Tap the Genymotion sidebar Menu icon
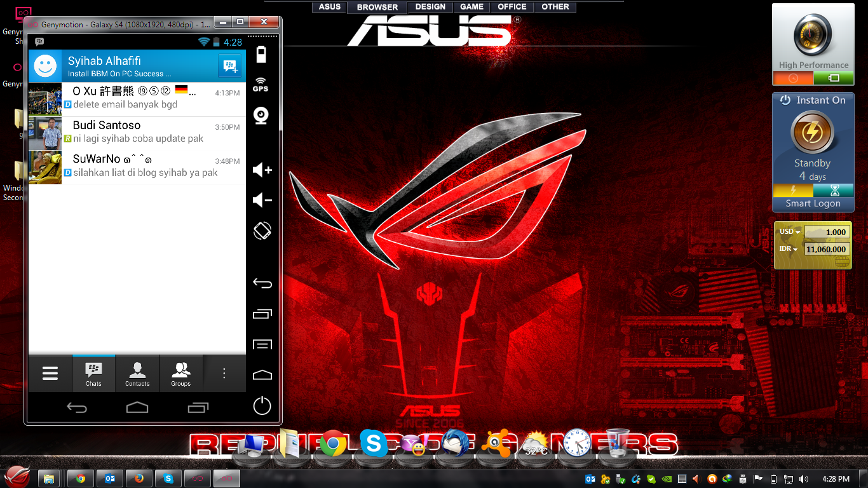This screenshot has height=488, width=868. [262, 344]
